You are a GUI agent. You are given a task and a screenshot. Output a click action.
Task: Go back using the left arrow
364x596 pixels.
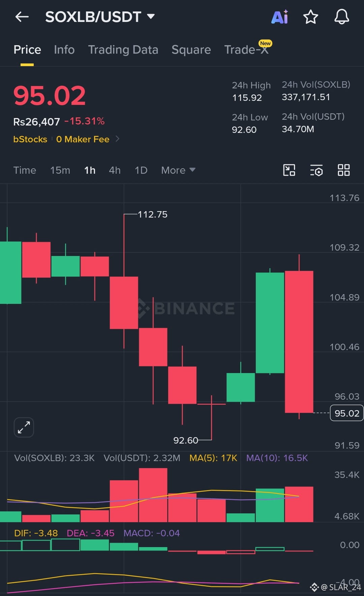click(22, 17)
